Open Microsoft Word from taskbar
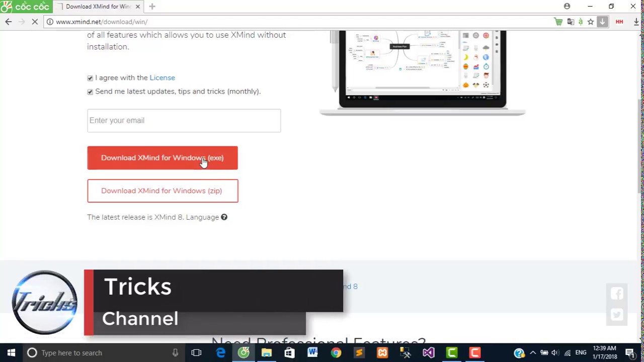 [x=312, y=353]
